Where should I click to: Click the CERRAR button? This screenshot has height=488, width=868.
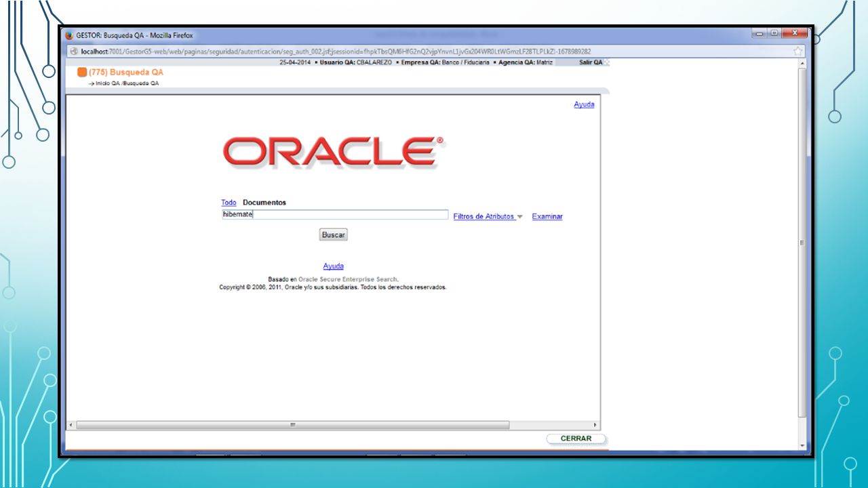pyautogui.click(x=576, y=439)
